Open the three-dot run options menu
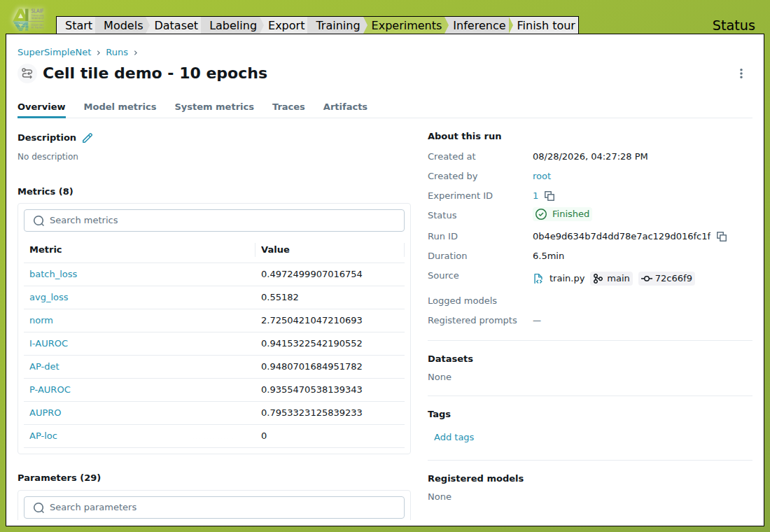 click(x=741, y=73)
